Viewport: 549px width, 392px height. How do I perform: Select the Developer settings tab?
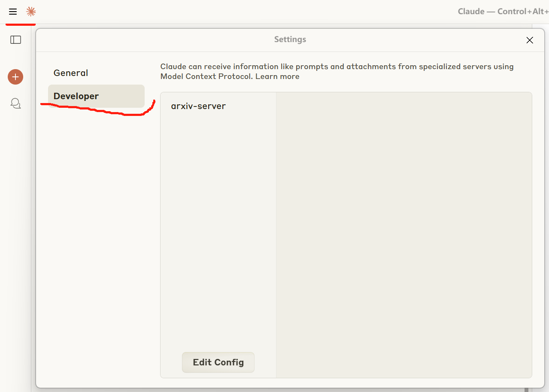96,96
